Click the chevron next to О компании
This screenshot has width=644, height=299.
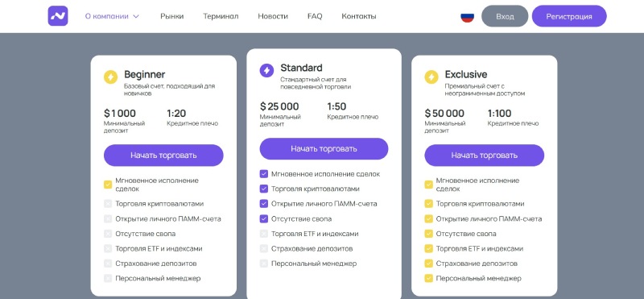coord(136,16)
